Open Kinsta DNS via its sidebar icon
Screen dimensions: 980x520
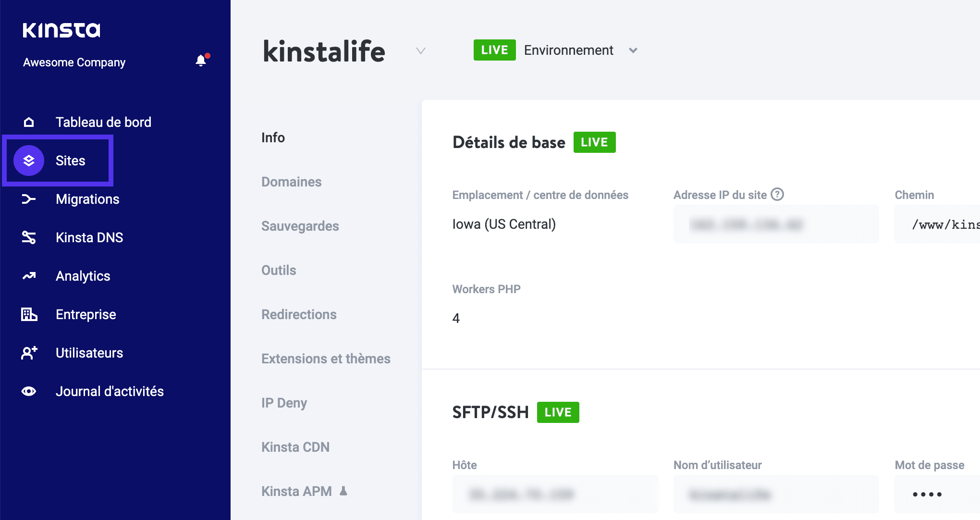(x=29, y=237)
